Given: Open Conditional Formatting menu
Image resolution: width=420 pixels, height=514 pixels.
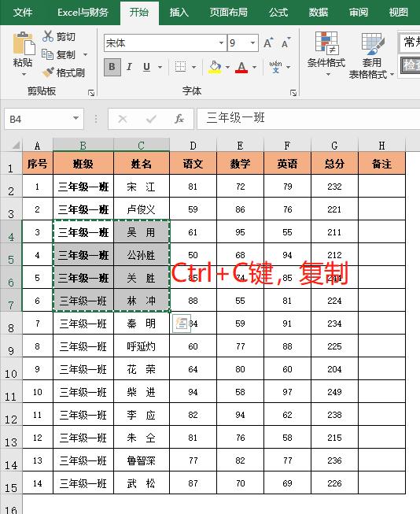Looking at the screenshot, I should [x=326, y=54].
